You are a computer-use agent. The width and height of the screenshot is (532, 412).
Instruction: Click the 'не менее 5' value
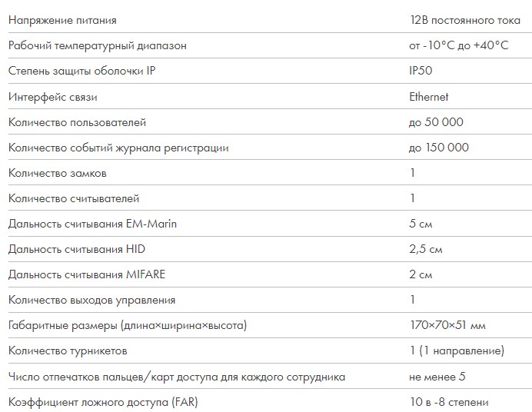coord(437,377)
